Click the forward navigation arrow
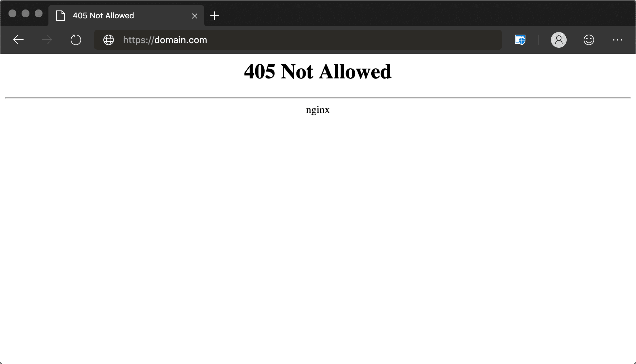Image resolution: width=636 pixels, height=364 pixels. (x=47, y=40)
